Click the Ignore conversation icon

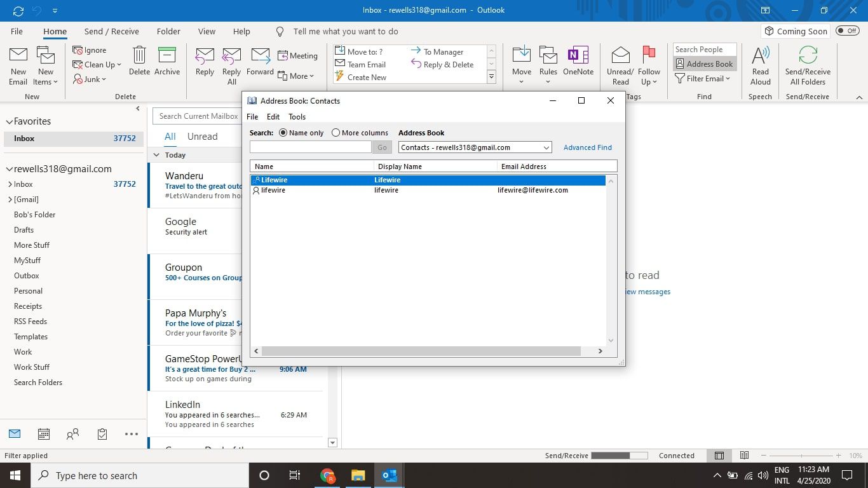pyautogui.click(x=78, y=50)
